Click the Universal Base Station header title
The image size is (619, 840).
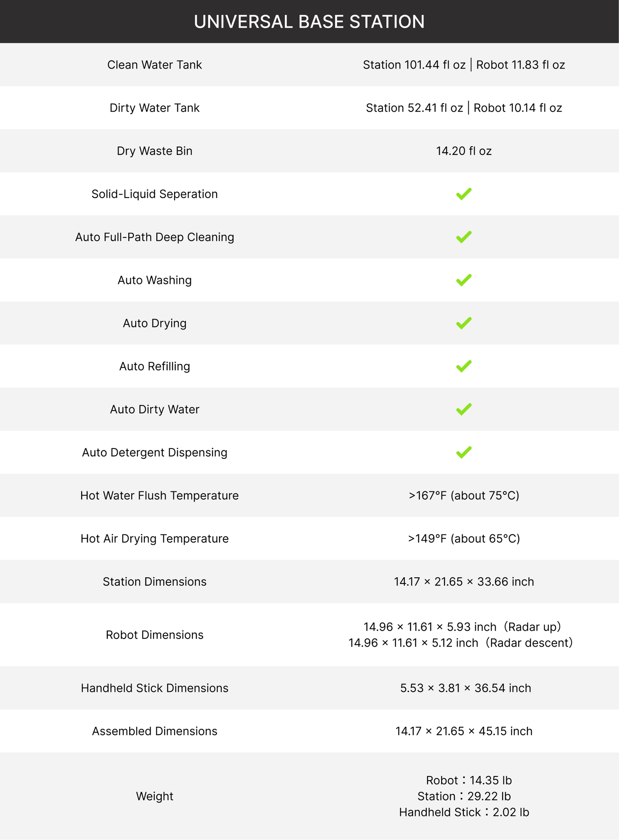point(309,21)
